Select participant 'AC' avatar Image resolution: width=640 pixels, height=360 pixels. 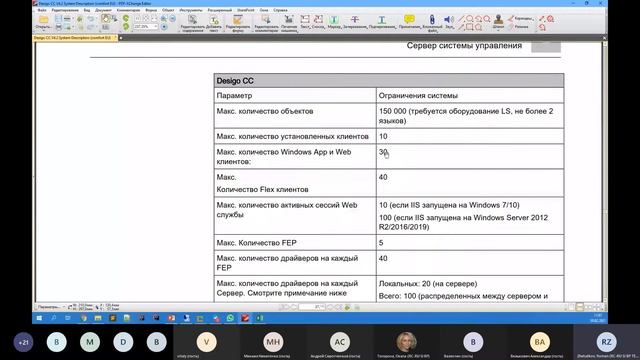click(340, 342)
